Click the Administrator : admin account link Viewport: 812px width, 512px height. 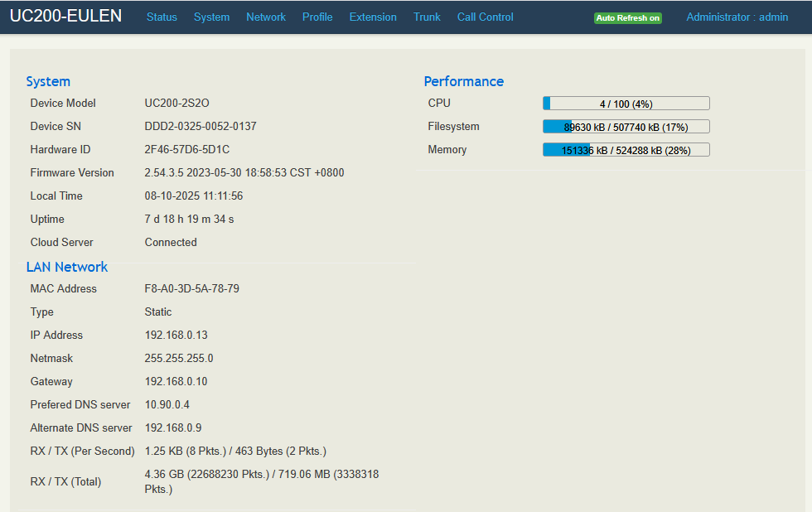(x=737, y=17)
